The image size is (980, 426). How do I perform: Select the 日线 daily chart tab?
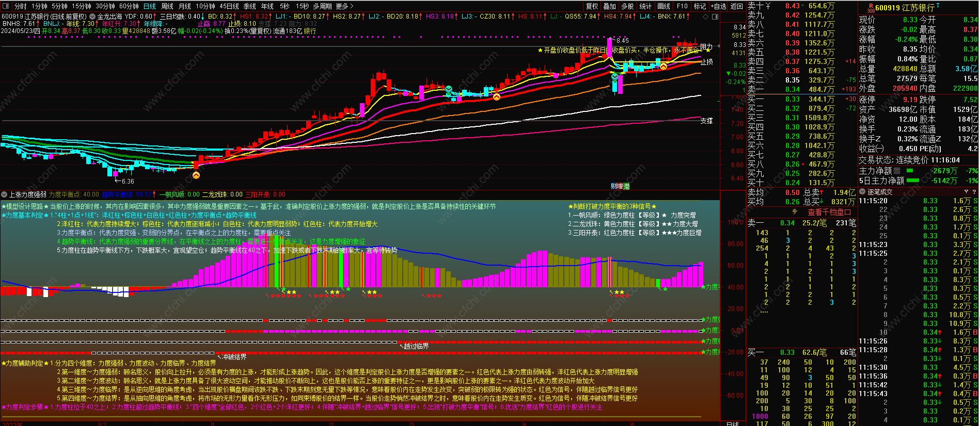click(x=150, y=6)
